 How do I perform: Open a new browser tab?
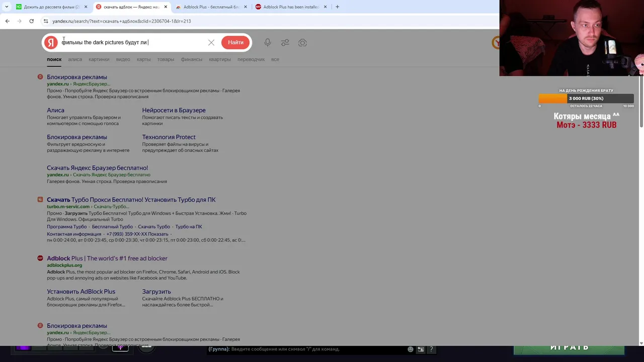point(337,7)
